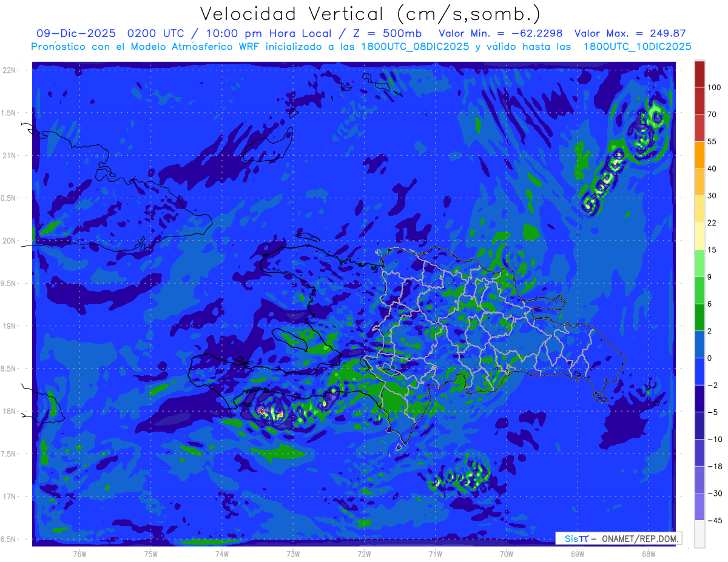Pick the dark red swatch above 100

699,74
